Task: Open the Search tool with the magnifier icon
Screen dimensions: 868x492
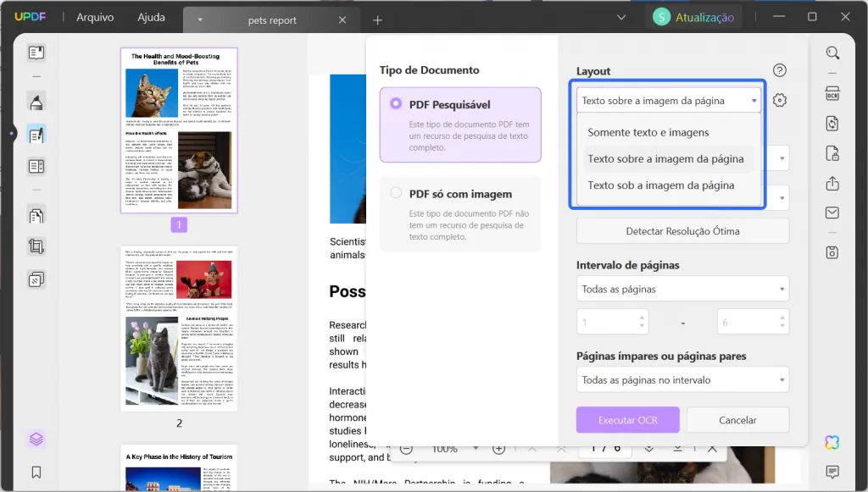Action: (x=832, y=53)
